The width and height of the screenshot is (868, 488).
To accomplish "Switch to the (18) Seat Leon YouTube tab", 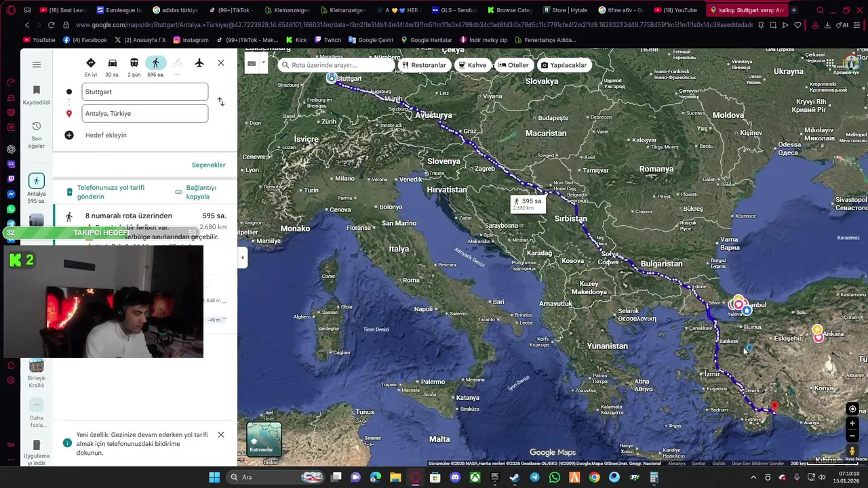I will click(64, 10).
